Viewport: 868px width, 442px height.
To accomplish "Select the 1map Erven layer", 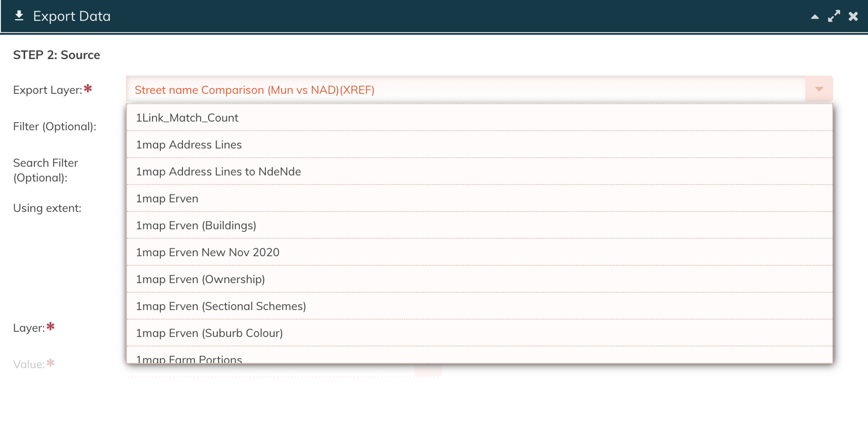I will 479,198.
